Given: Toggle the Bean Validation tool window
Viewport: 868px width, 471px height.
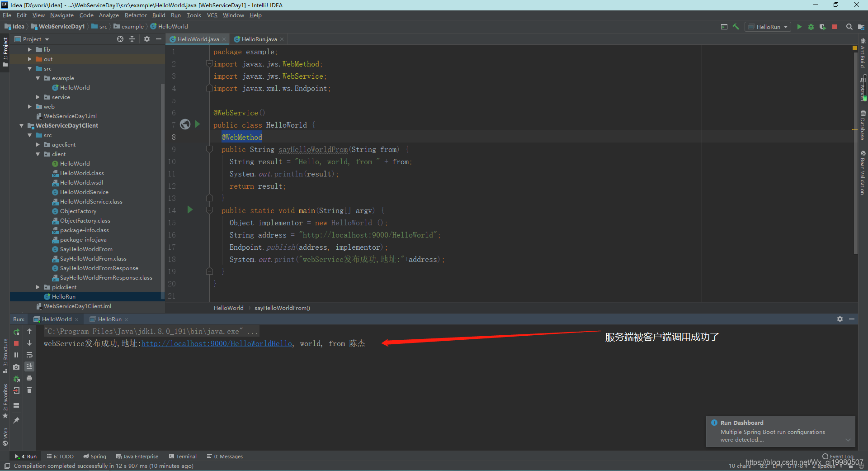Looking at the screenshot, I should pyautogui.click(x=863, y=173).
